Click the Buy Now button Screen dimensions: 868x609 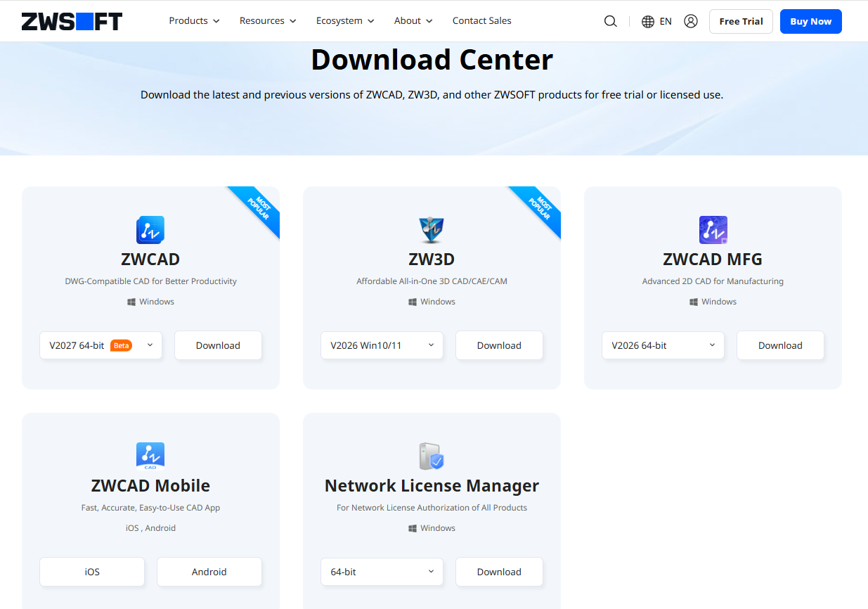click(x=810, y=21)
